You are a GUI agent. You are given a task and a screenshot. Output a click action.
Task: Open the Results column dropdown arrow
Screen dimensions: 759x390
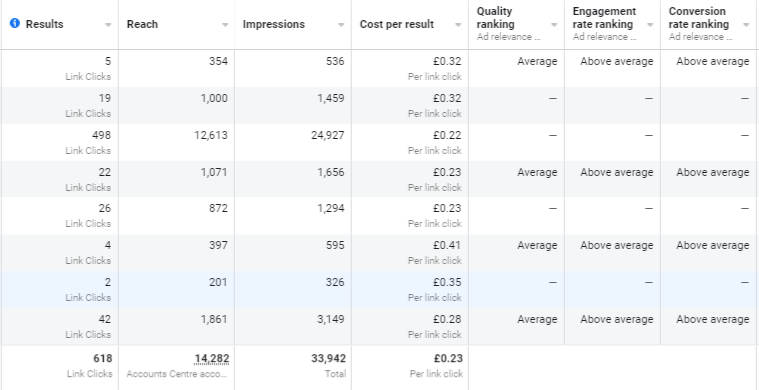click(108, 25)
